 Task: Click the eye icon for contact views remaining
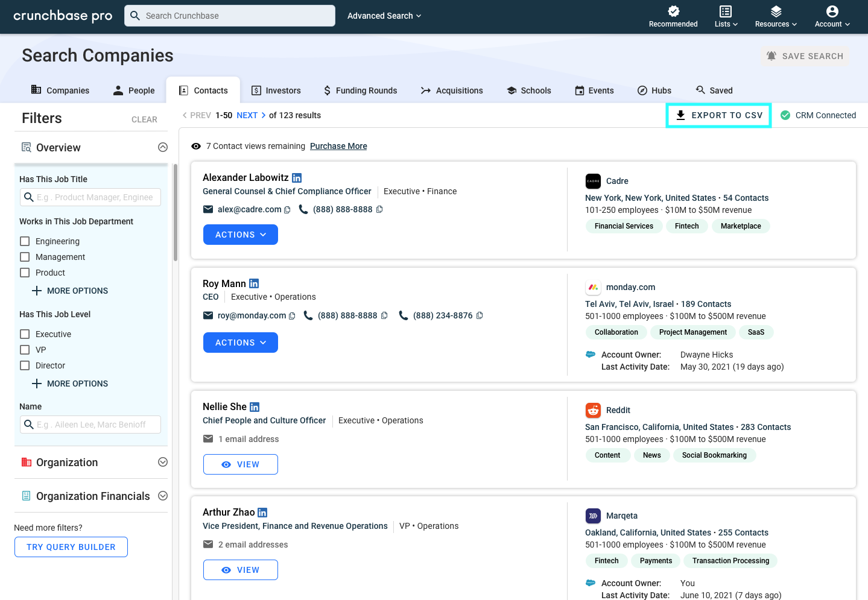click(196, 147)
